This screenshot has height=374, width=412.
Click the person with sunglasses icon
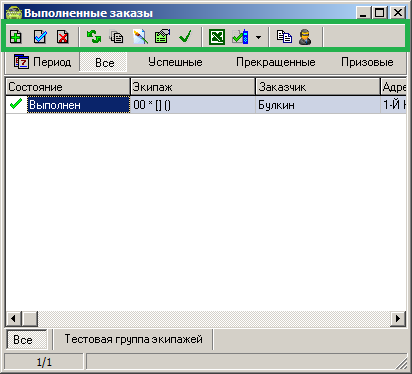point(305,37)
